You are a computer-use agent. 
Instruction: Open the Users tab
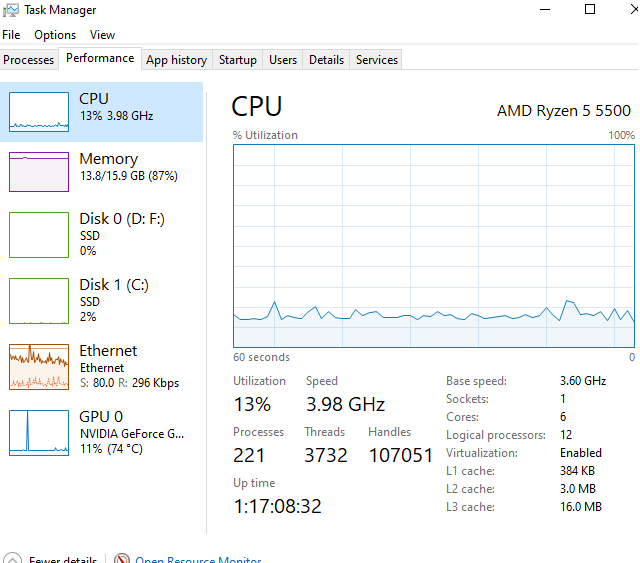pos(283,60)
